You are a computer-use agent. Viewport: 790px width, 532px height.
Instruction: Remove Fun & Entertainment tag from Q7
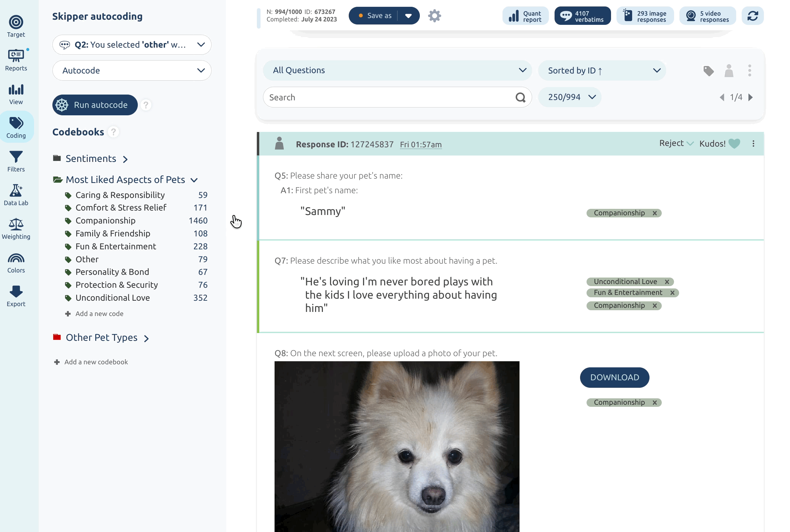672,293
